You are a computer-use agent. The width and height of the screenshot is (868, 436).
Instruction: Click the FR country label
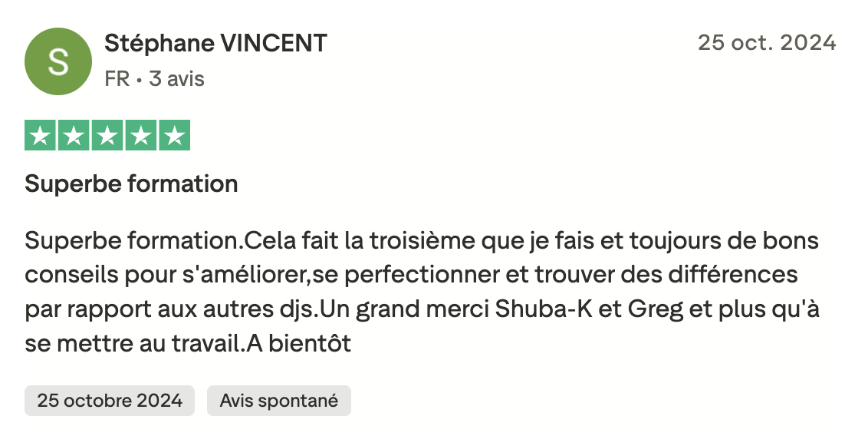pos(117,78)
